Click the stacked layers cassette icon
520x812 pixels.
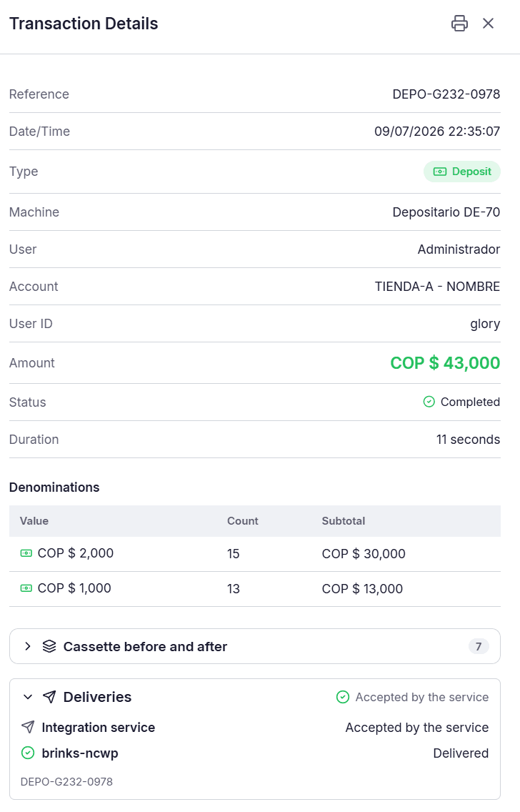click(x=49, y=646)
